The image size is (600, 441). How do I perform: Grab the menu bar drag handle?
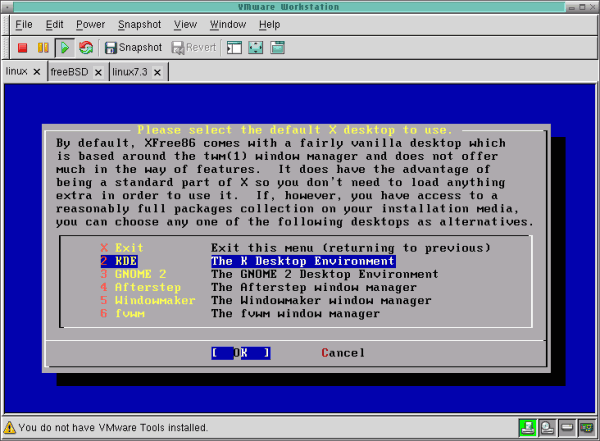[x=5, y=24]
